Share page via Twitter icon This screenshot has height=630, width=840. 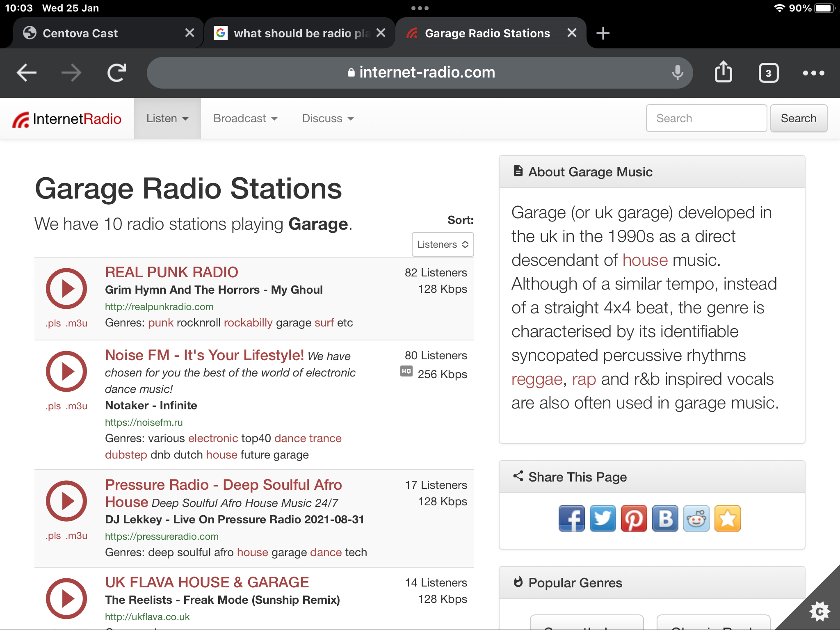[x=603, y=518]
